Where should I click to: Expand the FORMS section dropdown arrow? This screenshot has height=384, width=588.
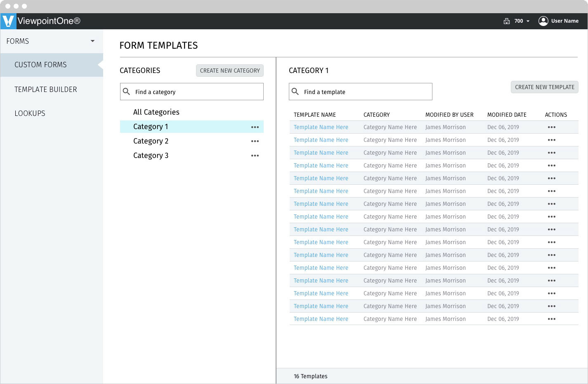[92, 41]
